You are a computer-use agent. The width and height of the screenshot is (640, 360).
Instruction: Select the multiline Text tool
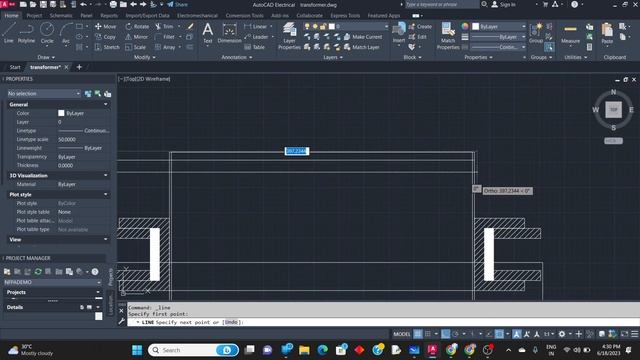tap(208, 33)
